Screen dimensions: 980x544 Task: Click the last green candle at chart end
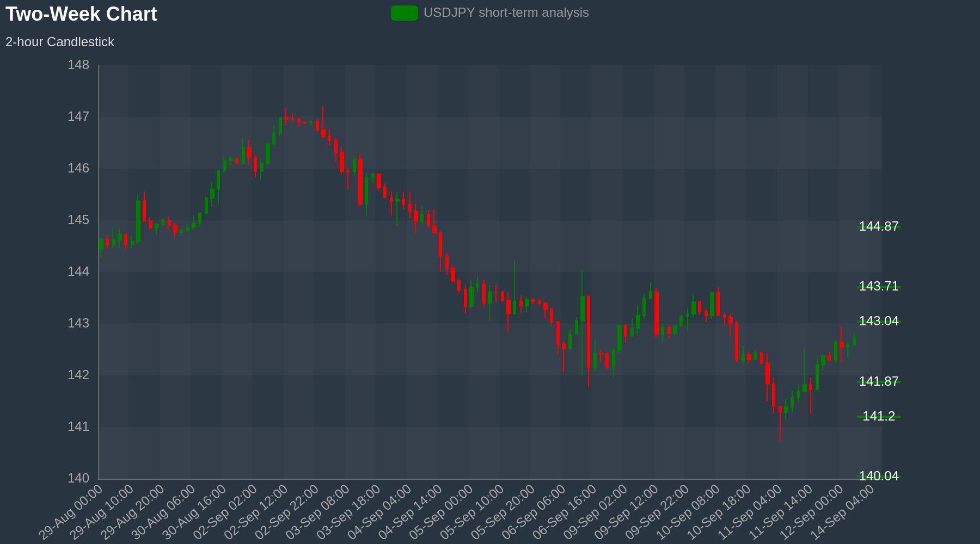point(854,339)
